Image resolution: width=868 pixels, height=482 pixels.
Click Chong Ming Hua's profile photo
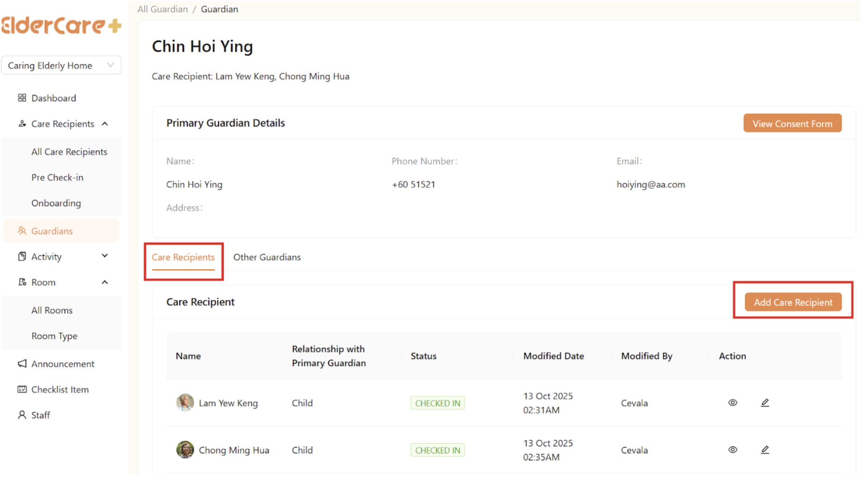tap(185, 450)
